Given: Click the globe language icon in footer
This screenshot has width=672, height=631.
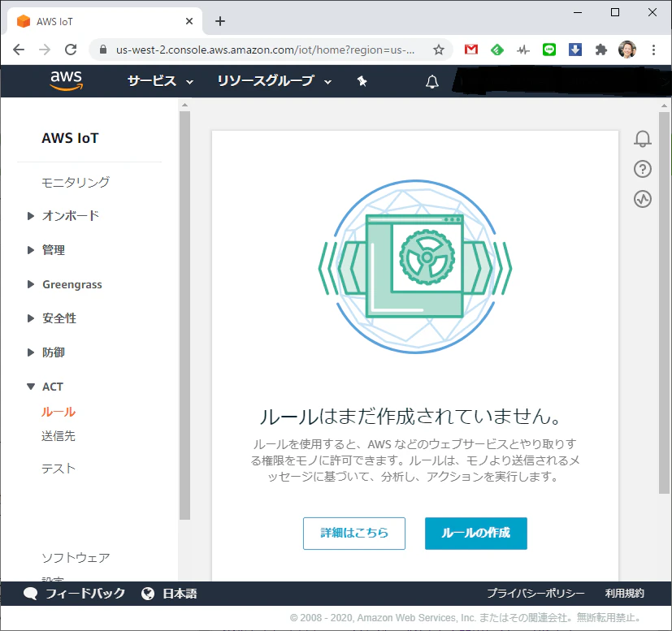Looking at the screenshot, I should (148, 594).
